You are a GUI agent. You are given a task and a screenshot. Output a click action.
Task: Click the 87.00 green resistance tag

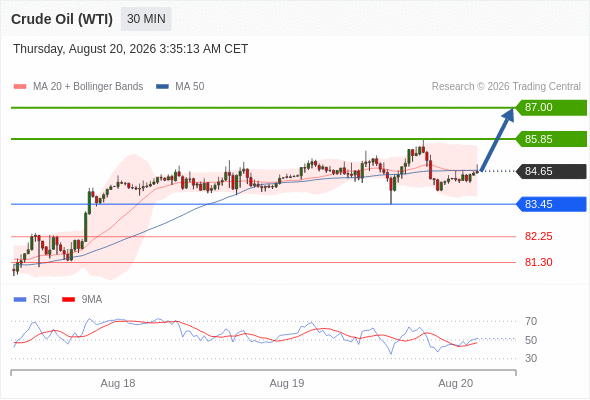(x=551, y=108)
